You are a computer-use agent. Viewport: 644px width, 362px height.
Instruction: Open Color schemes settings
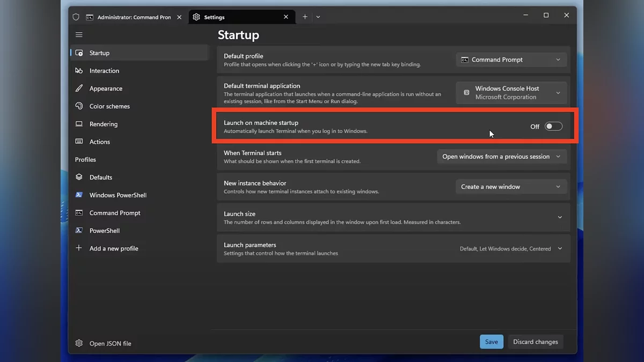coord(109,106)
